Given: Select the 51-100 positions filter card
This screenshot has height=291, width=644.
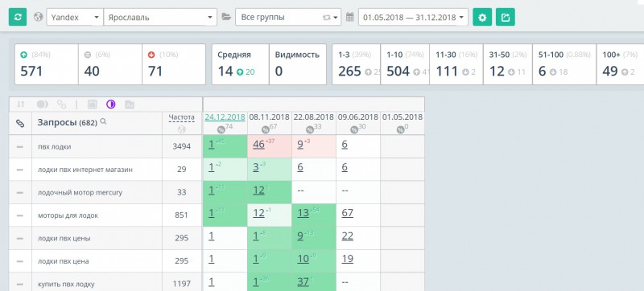Looking at the screenshot, I should 564,64.
